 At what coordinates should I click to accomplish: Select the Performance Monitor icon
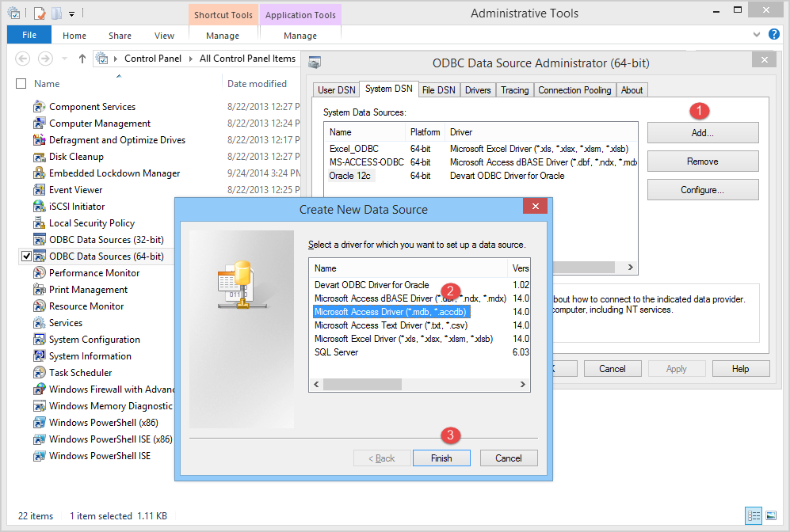click(x=40, y=273)
